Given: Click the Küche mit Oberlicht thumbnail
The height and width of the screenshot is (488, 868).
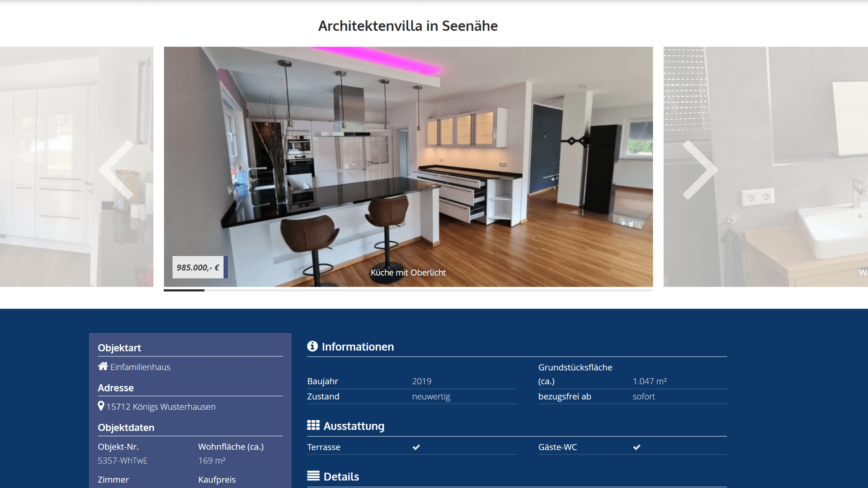Looking at the screenshot, I should 184,291.
